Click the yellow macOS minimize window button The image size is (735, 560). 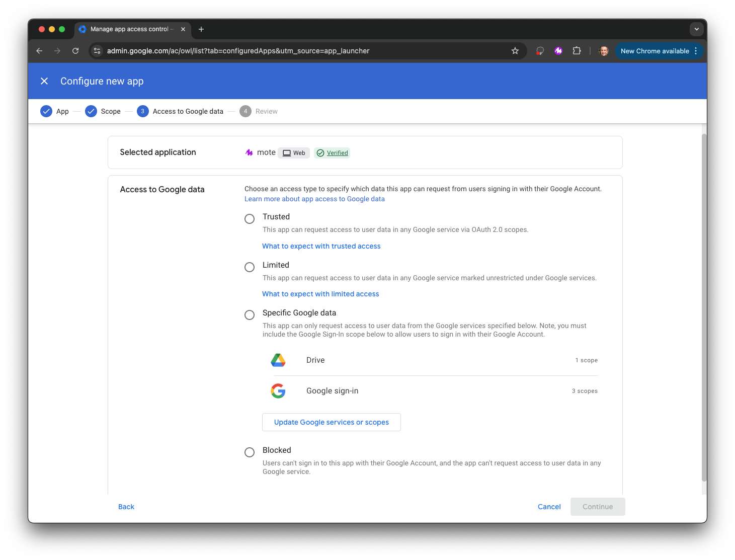(52, 29)
